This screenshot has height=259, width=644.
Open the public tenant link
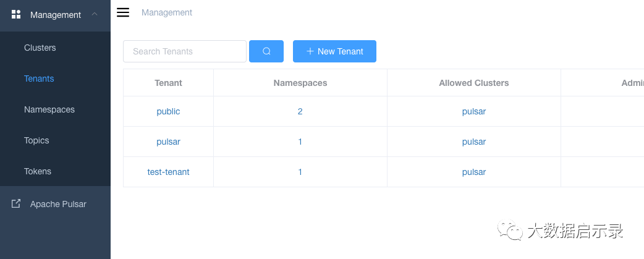(x=168, y=111)
